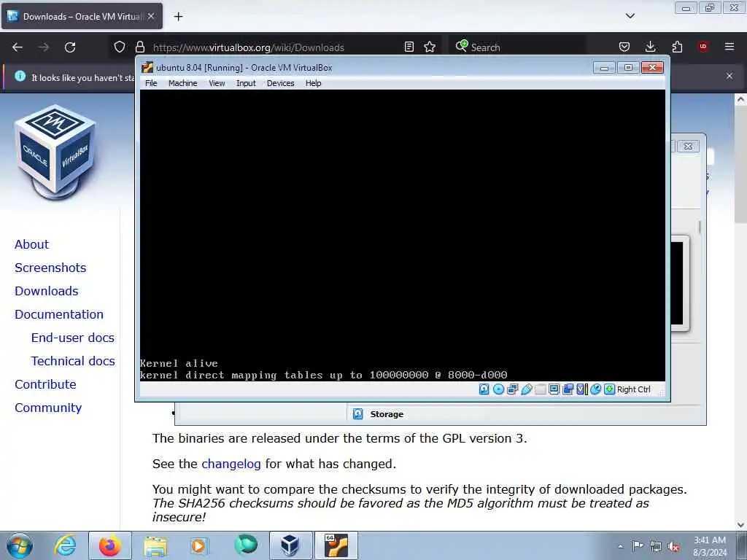Open the Devices menu of the VM window
The image size is (747, 560).
coord(281,83)
